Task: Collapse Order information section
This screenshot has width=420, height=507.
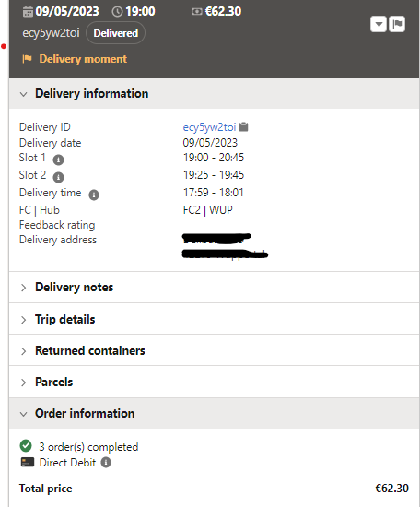Action: pos(215,413)
